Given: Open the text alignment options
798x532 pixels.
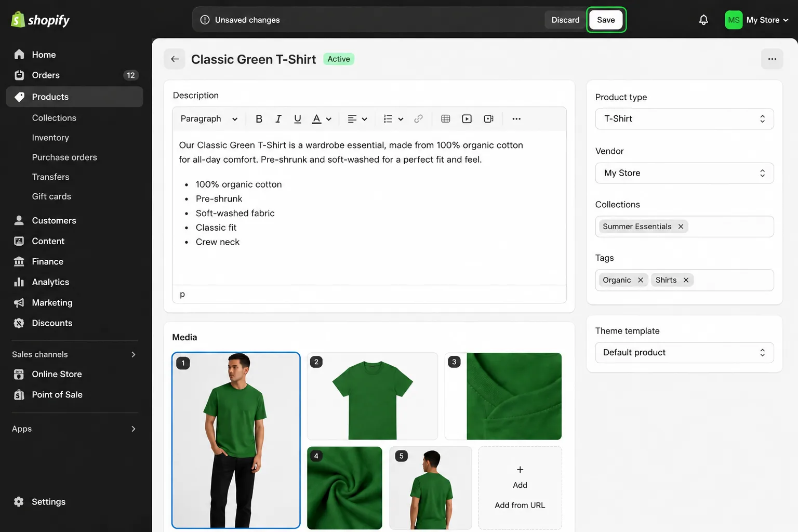Looking at the screenshot, I should click(x=357, y=119).
